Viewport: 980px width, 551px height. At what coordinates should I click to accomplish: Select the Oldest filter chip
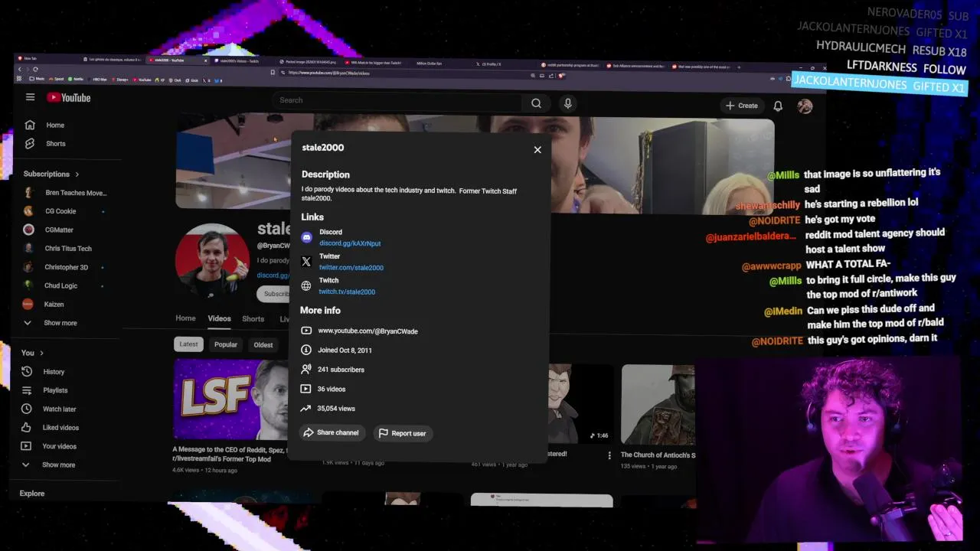pos(263,344)
